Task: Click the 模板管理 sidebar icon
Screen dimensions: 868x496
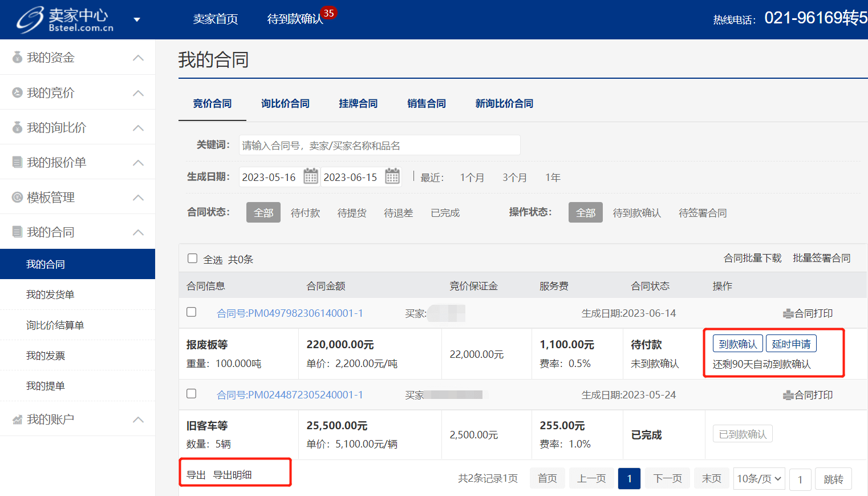Action: tap(17, 197)
